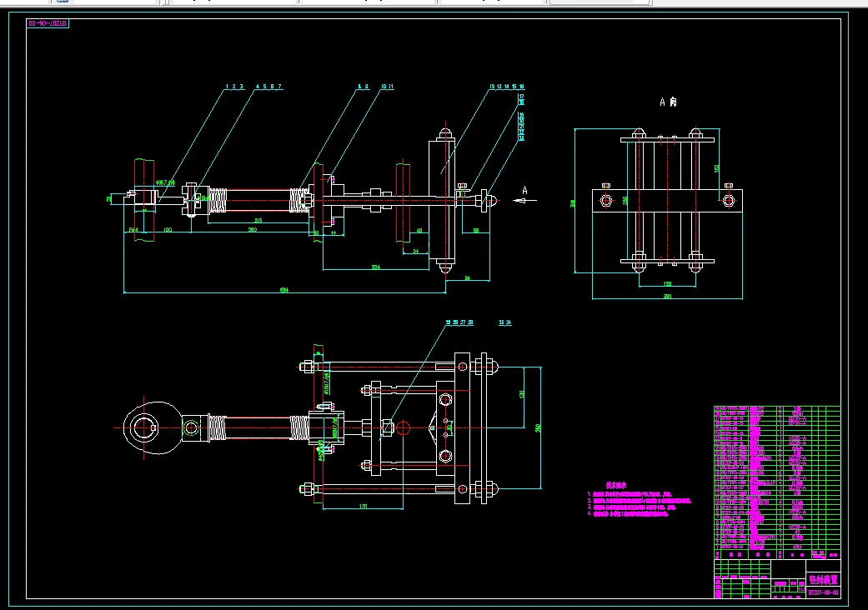Click the "A 向" view label
The width and height of the screenshot is (868, 610).
click(x=668, y=102)
